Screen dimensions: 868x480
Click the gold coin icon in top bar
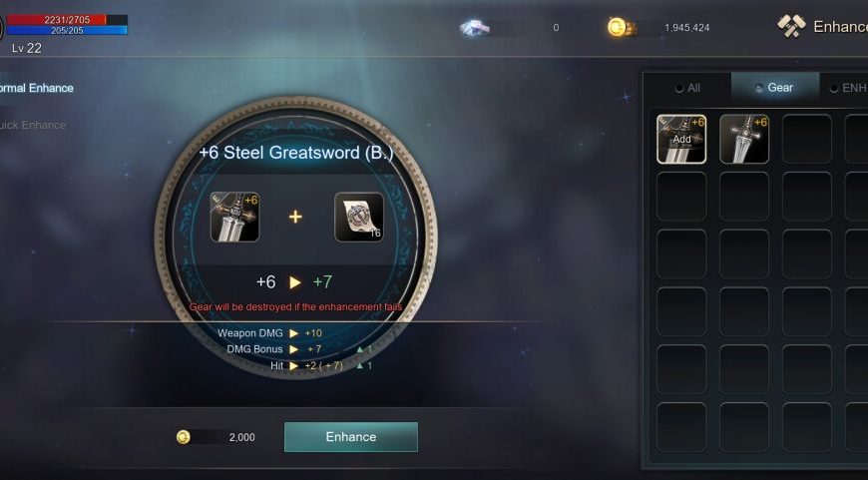[617, 27]
